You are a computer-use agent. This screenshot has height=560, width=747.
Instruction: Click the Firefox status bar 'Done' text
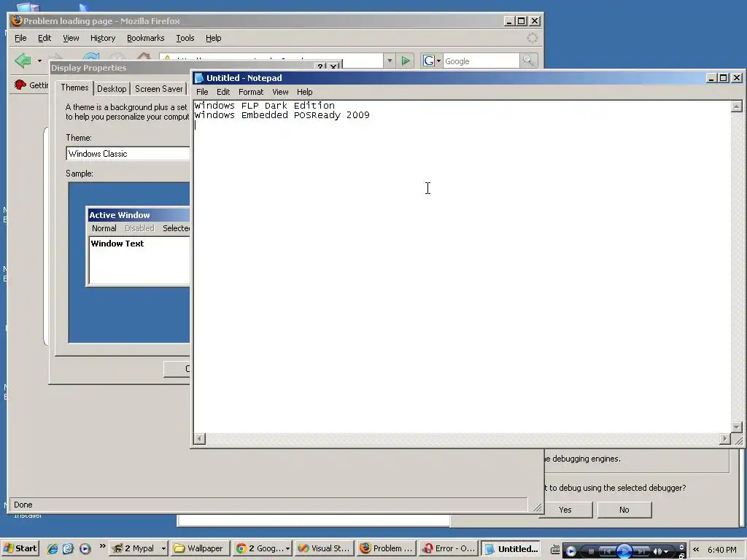tap(23, 505)
